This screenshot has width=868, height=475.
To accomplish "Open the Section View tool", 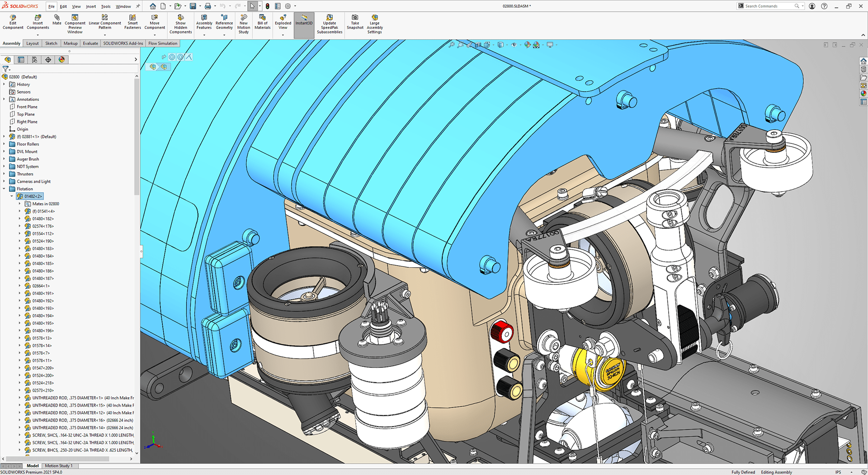I will pos(478,45).
